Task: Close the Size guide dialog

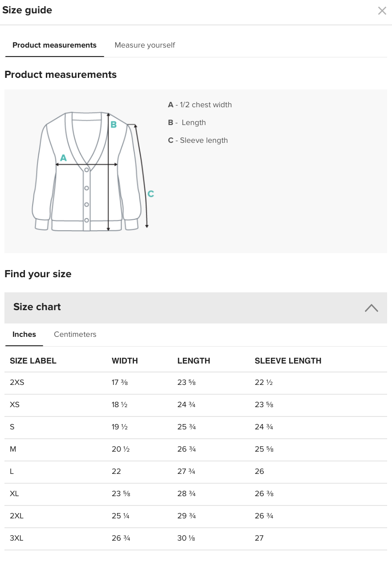Action: point(382,11)
